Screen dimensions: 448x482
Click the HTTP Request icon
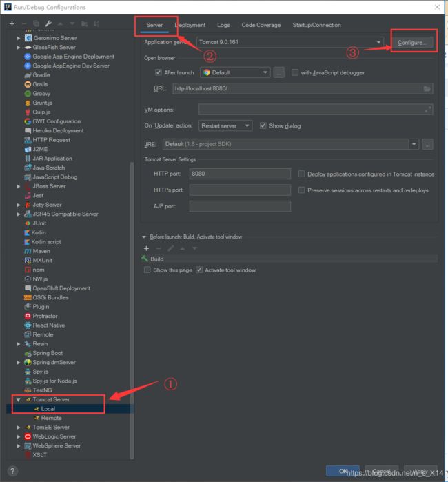coord(28,140)
